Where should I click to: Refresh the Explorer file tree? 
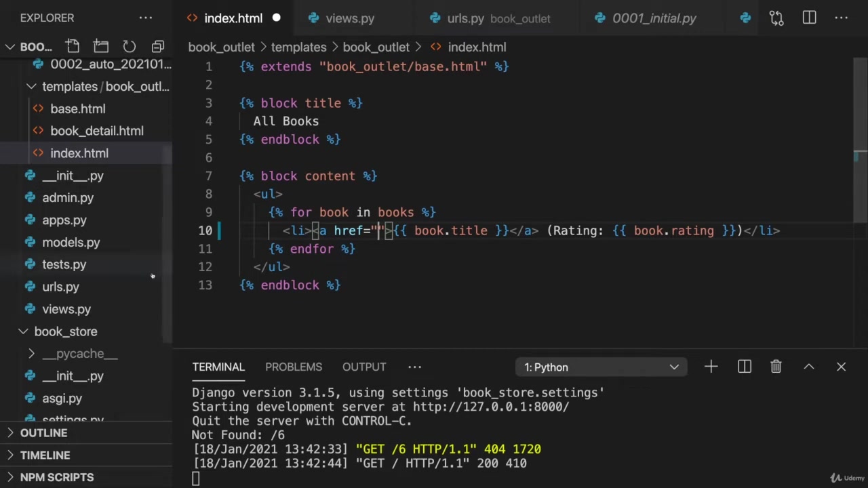[129, 47]
